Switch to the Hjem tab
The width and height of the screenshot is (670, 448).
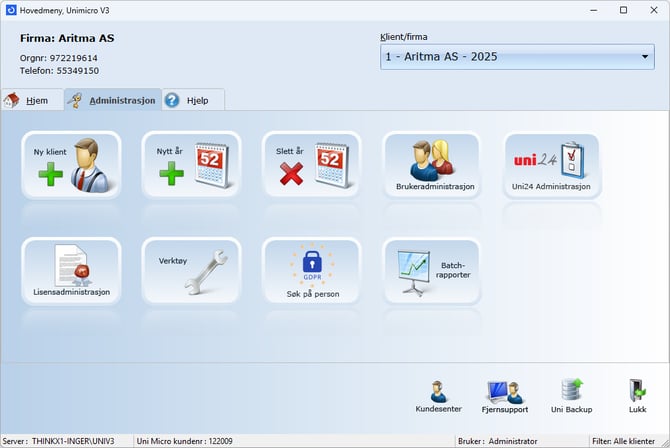32,101
